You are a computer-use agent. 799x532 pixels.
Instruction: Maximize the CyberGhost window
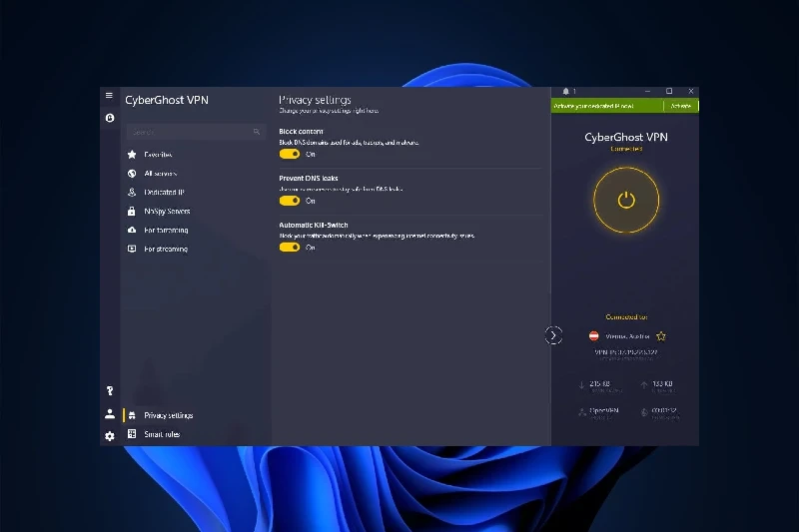click(x=669, y=91)
